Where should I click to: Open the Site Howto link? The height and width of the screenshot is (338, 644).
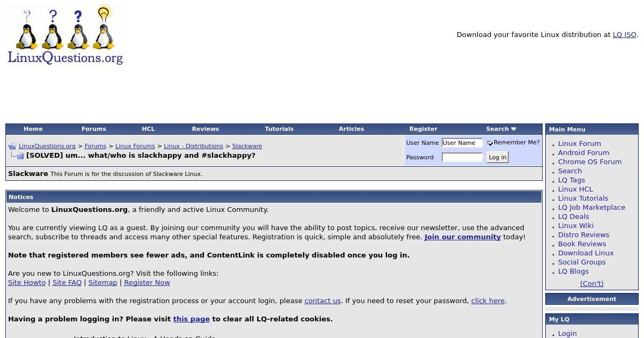pyautogui.click(x=27, y=283)
